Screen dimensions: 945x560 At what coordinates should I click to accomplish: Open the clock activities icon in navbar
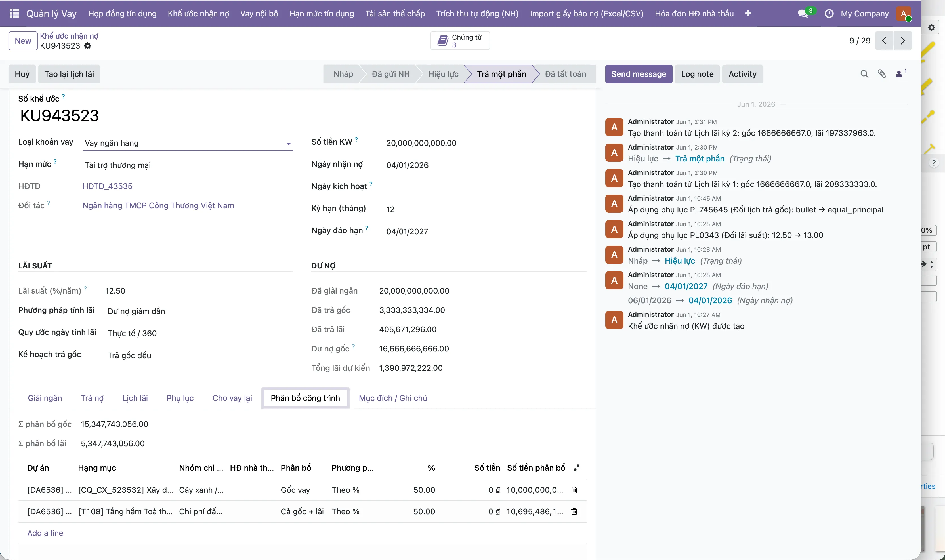coord(829,14)
